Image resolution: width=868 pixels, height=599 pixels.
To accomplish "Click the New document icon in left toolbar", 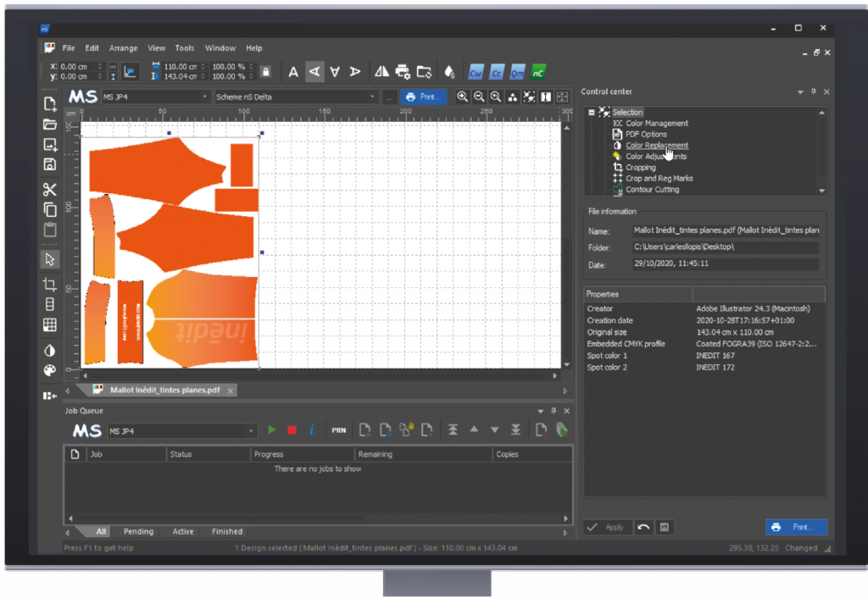I will 50,104.
